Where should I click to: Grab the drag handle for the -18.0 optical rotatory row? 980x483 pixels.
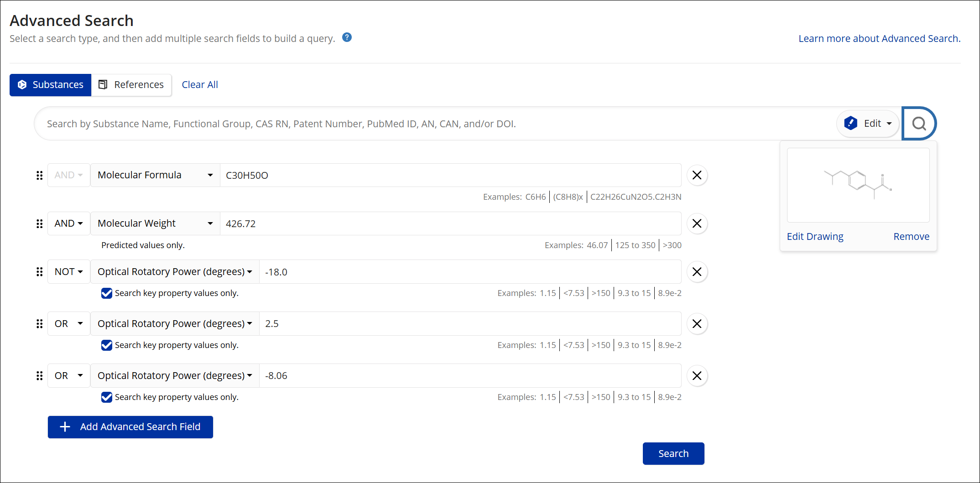coord(40,272)
